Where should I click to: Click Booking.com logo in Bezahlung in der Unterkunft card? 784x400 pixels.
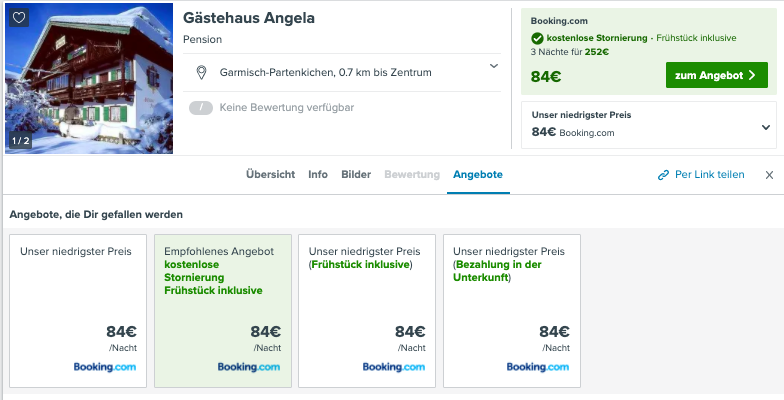538,367
